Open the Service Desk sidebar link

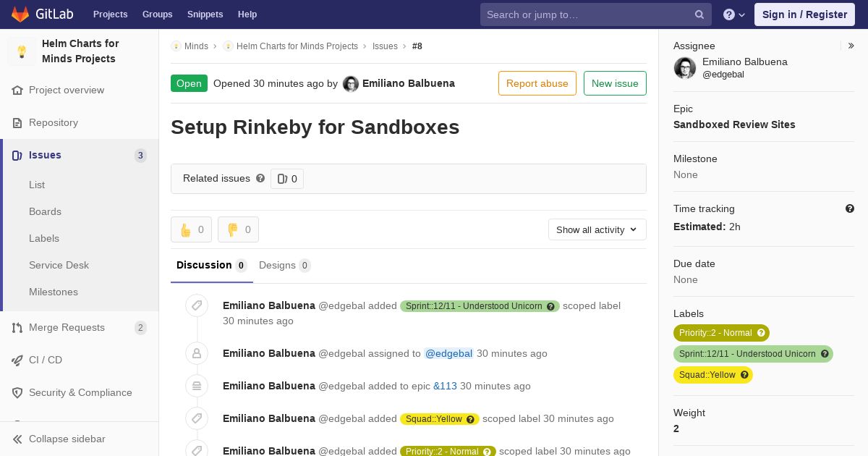point(59,266)
